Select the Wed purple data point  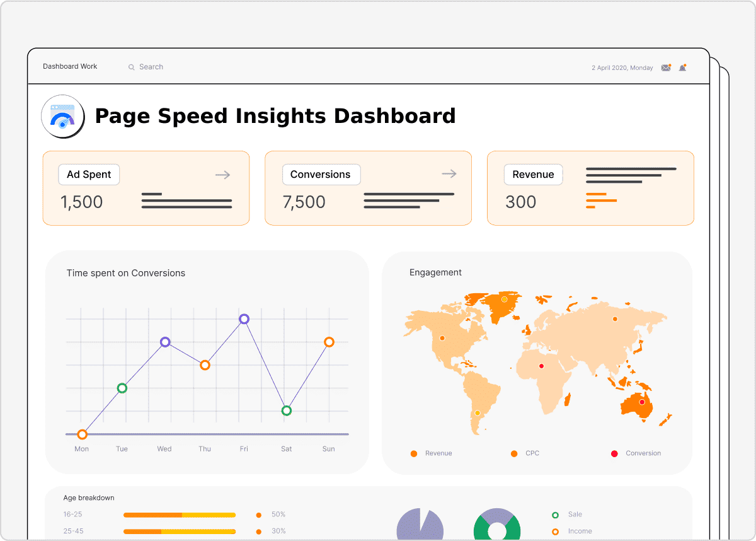(165, 342)
